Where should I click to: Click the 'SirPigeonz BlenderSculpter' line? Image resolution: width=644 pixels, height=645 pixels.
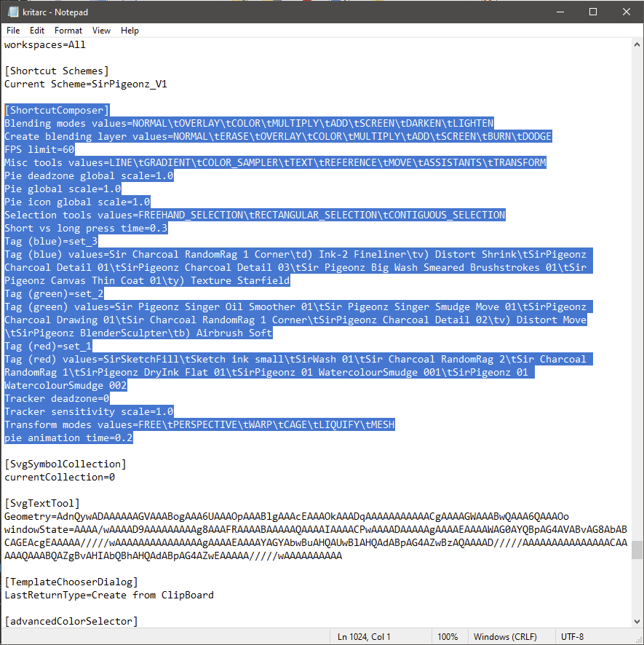[138, 333]
